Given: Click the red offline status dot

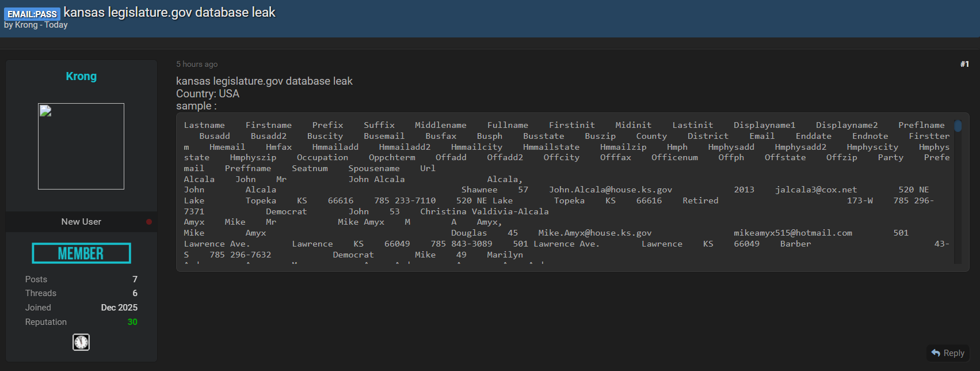Looking at the screenshot, I should 149,222.
